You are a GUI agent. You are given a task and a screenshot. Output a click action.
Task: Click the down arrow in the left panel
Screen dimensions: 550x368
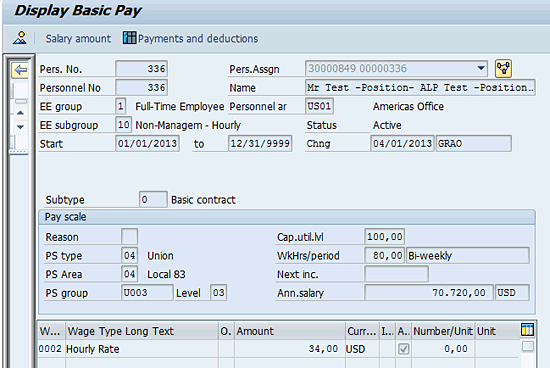tap(20, 127)
